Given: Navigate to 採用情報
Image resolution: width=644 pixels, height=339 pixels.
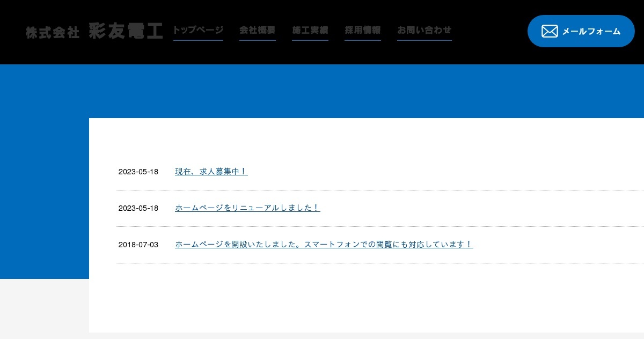Looking at the screenshot, I should (x=363, y=30).
